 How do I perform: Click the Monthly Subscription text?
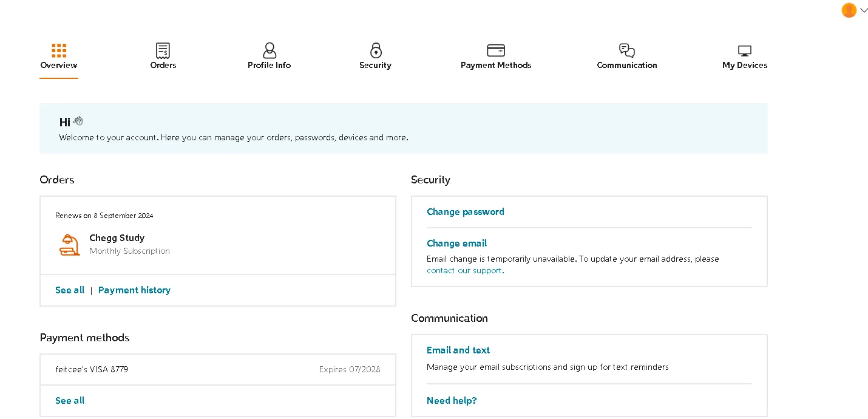(129, 251)
